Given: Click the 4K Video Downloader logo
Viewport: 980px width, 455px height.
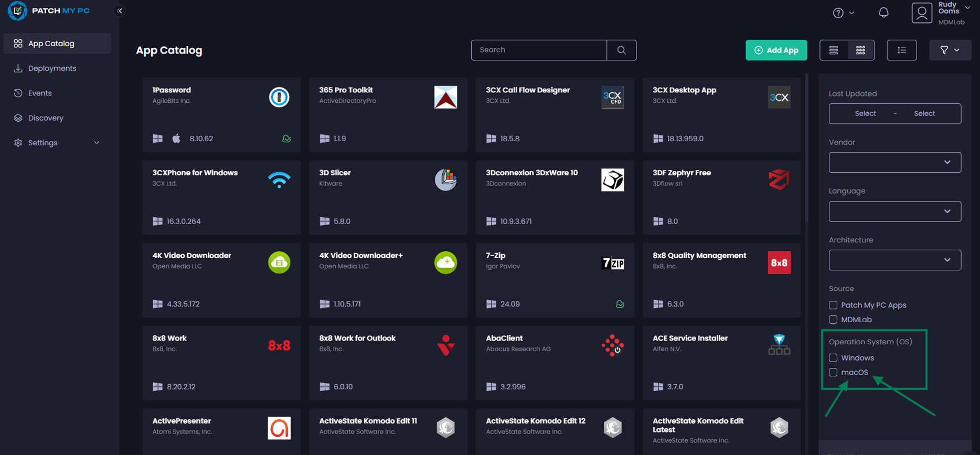Looking at the screenshot, I should pos(279,262).
